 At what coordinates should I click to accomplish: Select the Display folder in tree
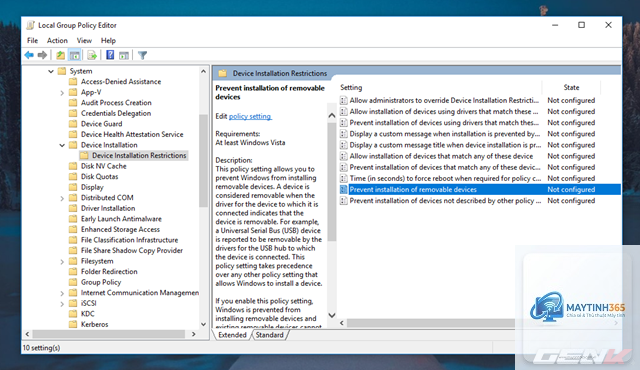92,187
